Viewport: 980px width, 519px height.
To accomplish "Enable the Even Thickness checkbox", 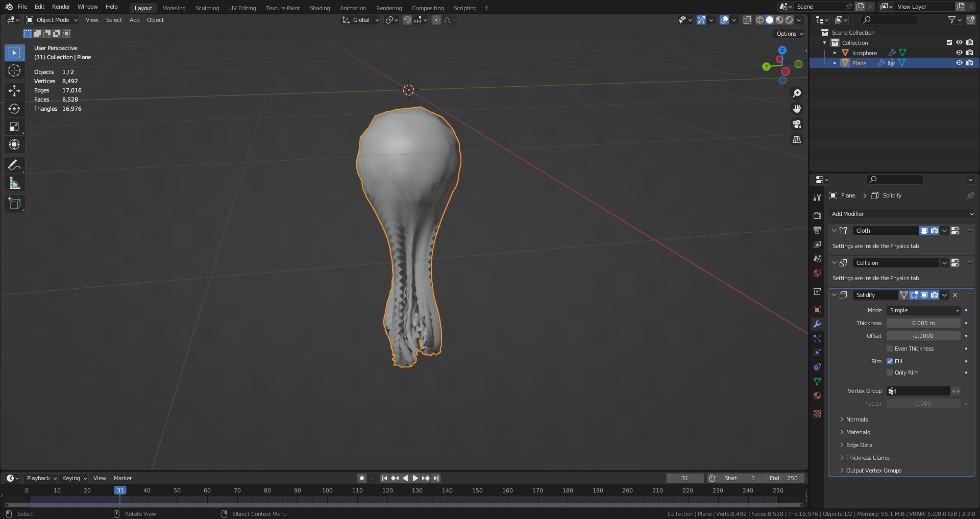I will [890, 349].
